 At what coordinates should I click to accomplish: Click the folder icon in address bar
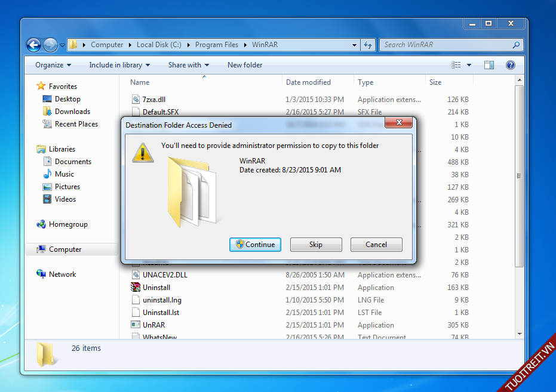tap(73, 45)
